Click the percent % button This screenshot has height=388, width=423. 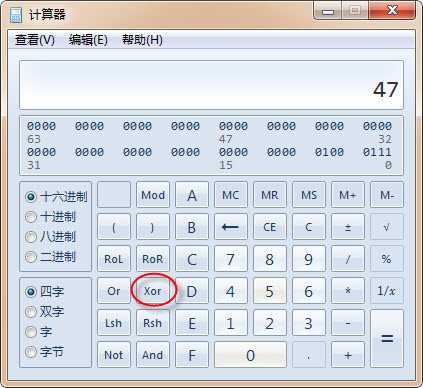click(387, 259)
